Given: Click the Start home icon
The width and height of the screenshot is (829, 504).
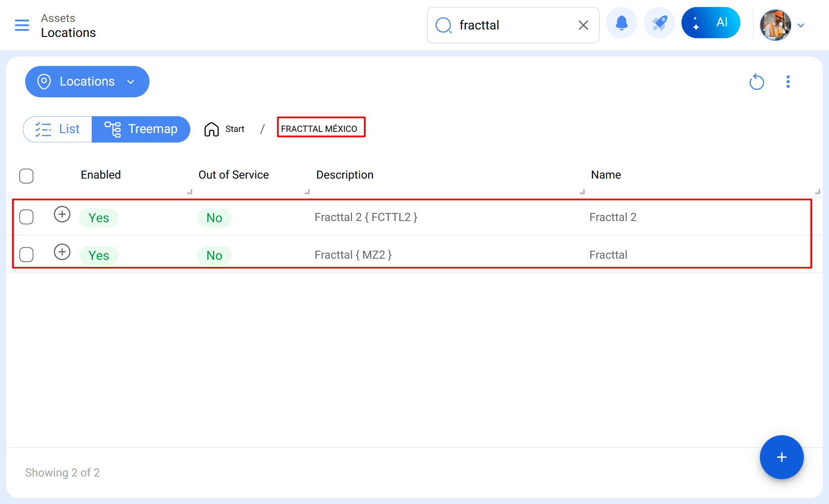Looking at the screenshot, I should click(212, 129).
